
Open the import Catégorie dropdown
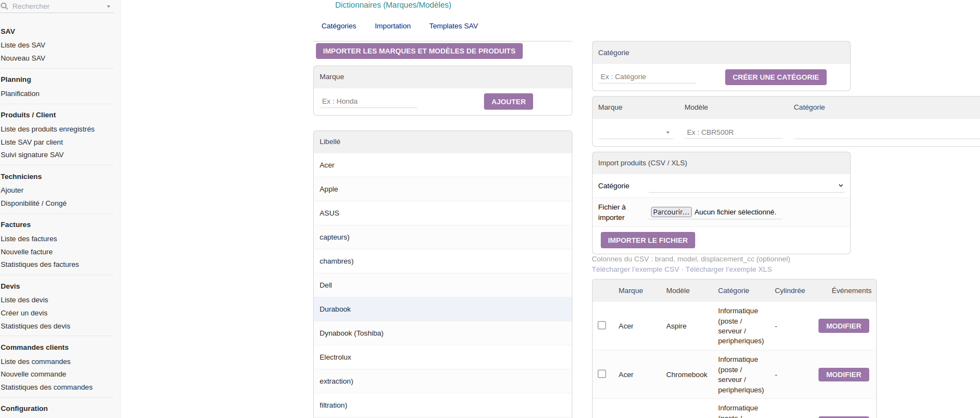(746, 186)
